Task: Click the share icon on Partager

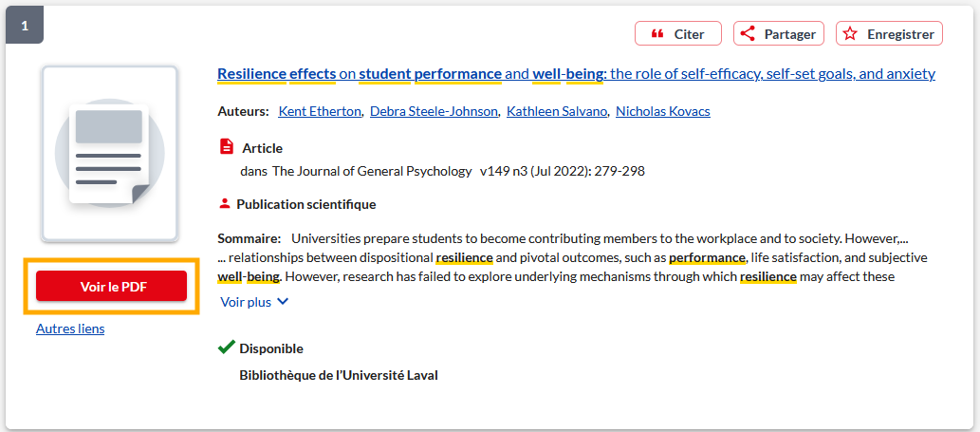Action: [x=748, y=34]
